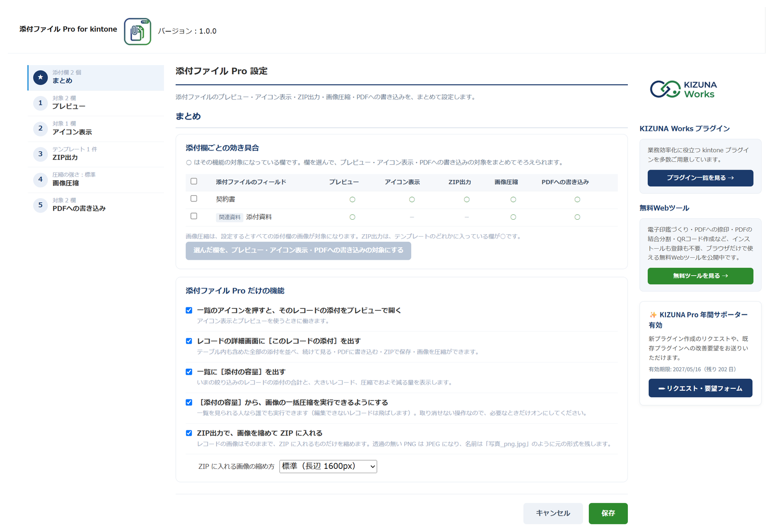The width and height of the screenshot is (771, 532).
Task: Uncheck 一覧のアイコンを押すと preview option
Action: [x=189, y=310]
